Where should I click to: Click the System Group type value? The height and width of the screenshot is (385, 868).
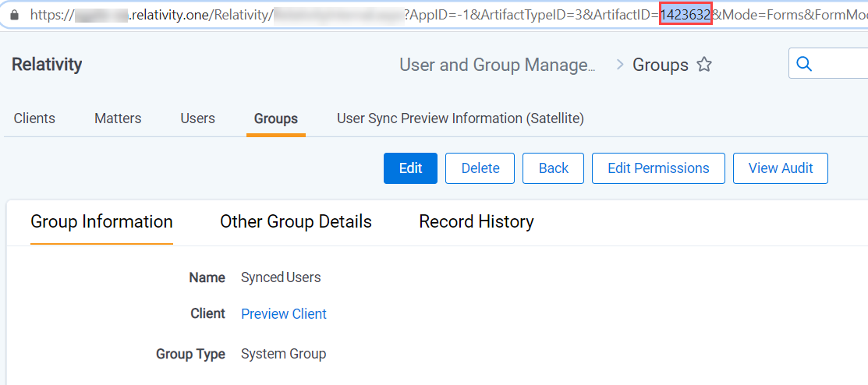(x=283, y=354)
